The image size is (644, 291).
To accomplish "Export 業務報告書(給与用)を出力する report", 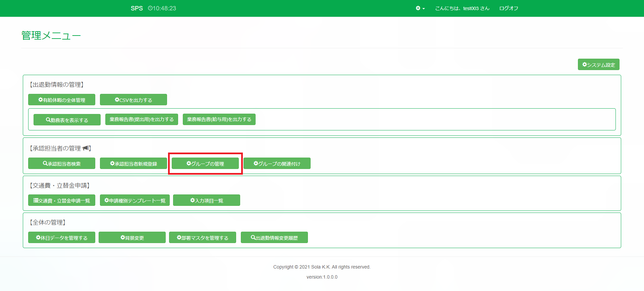I will point(219,119).
